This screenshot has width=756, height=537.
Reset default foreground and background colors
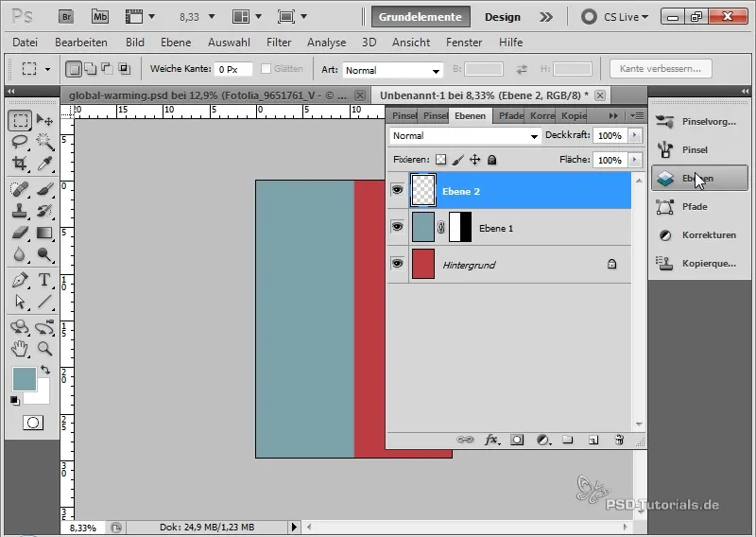click(14, 401)
